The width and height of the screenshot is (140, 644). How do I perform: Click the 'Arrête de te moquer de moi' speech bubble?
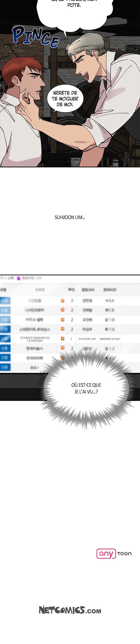pyautogui.click(x=65, y=99)
